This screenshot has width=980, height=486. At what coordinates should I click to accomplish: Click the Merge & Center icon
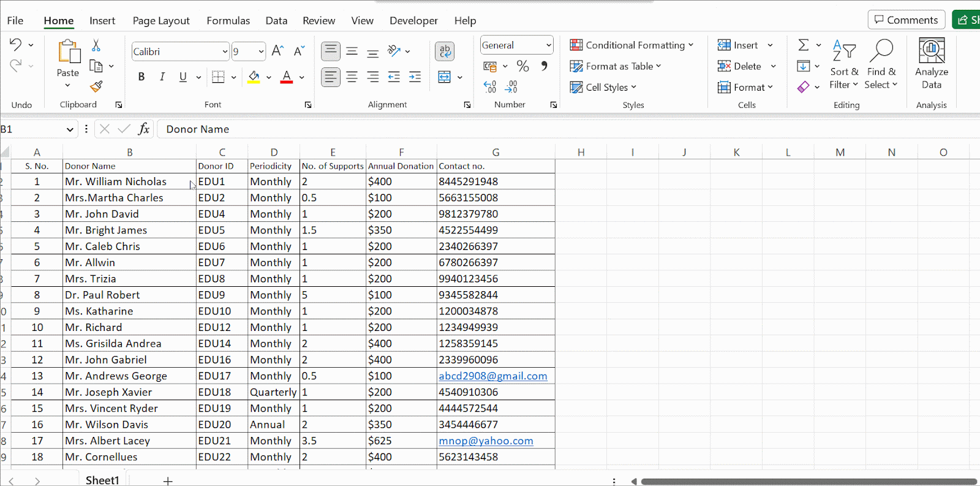[445, 77]
